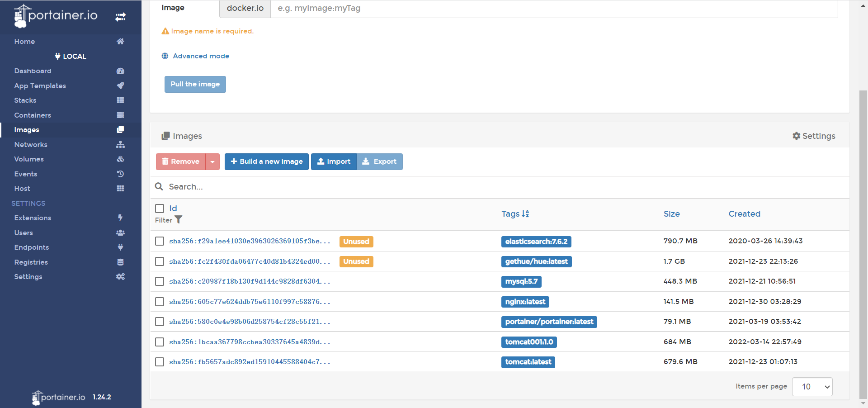Image resolution: width=868 pixels, height=408 pixels.
Task: Click the Registries database icon
Action: [x=120, y=262]
